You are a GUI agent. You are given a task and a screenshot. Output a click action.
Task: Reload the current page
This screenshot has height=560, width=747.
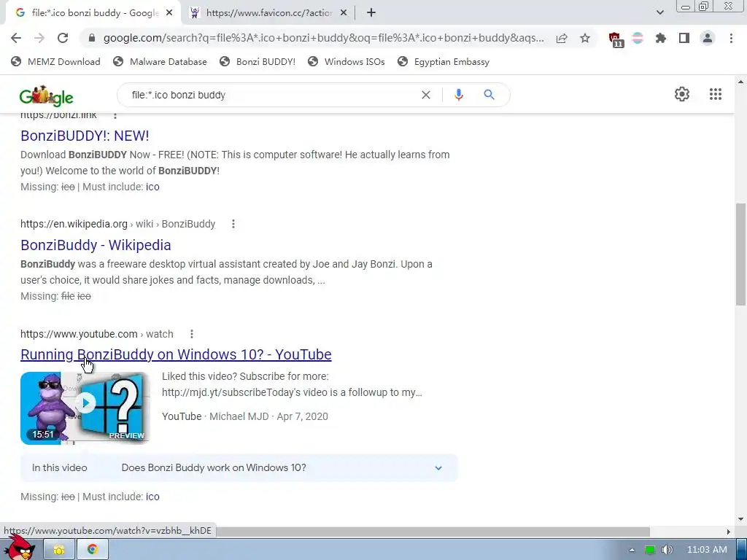click(63, 38)
